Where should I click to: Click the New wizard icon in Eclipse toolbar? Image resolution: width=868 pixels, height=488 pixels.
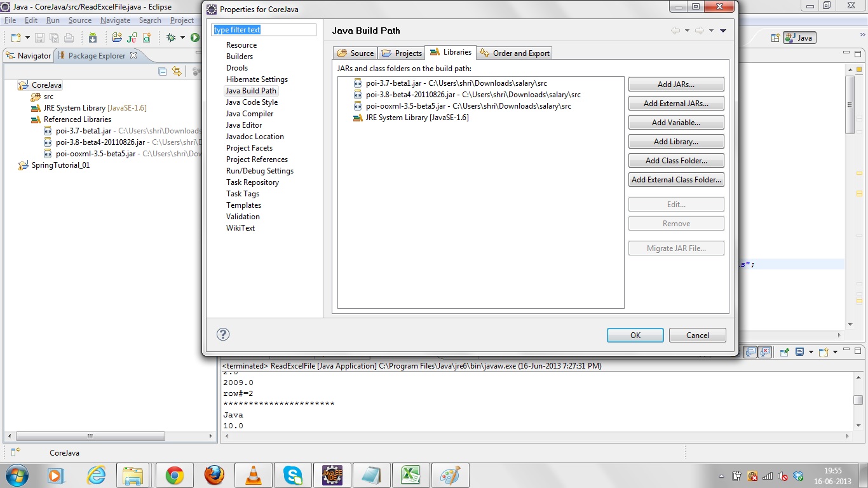(15, 37)
